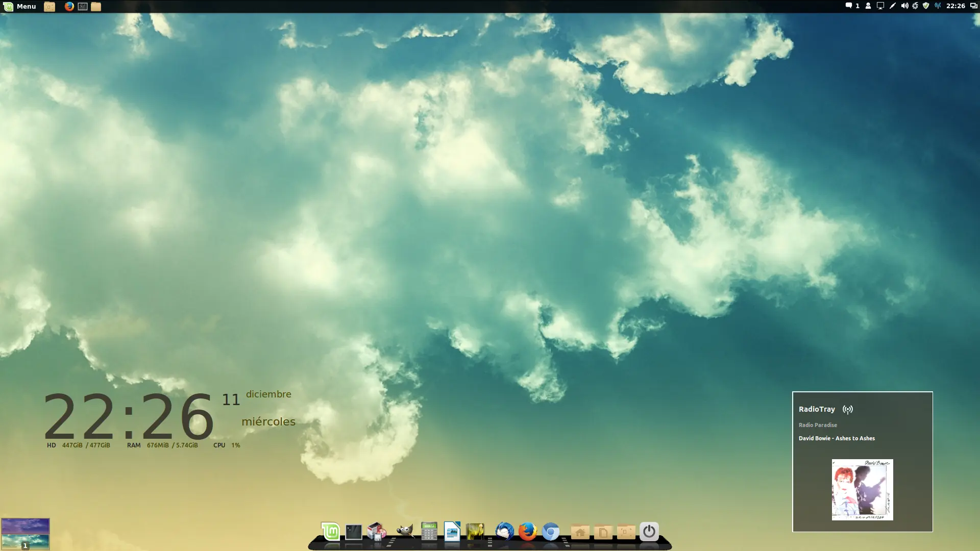Open the terminal icon in the bottom dock
Image resolution: width=980 pixels, height=551 pixels.
[x=353, y=532]
